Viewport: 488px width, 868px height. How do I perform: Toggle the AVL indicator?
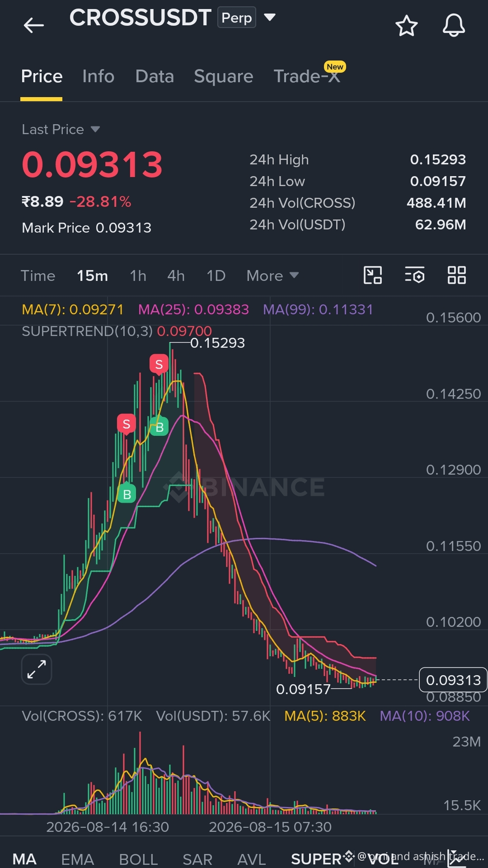[x=251, y=859]
